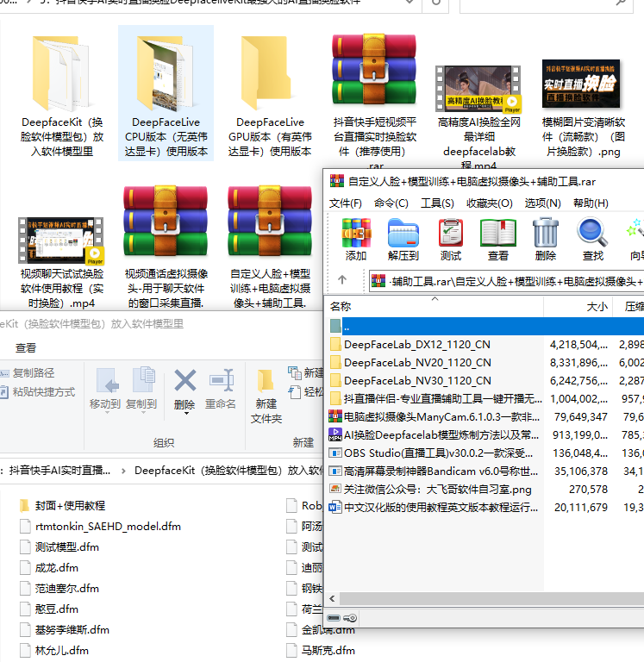The width and height of the screenshot is (644, 662).
Task: Click the 移动到 (Move to) ribbon button
Action: point(104,389)
